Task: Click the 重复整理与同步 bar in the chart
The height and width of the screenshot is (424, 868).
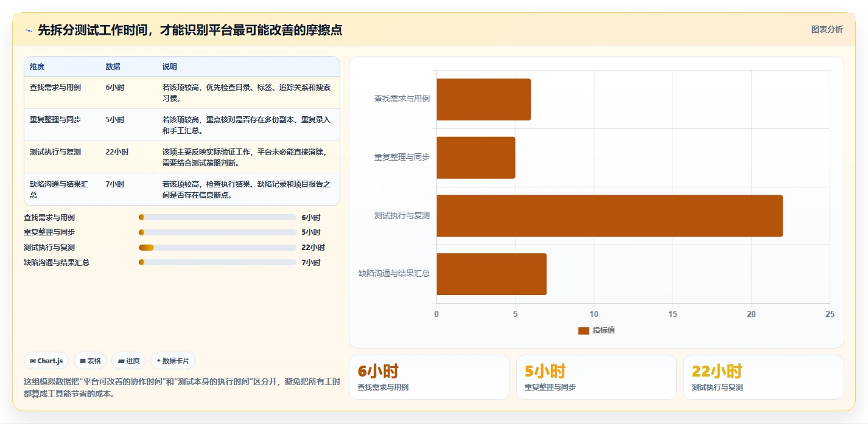Action: click(475, 158)
